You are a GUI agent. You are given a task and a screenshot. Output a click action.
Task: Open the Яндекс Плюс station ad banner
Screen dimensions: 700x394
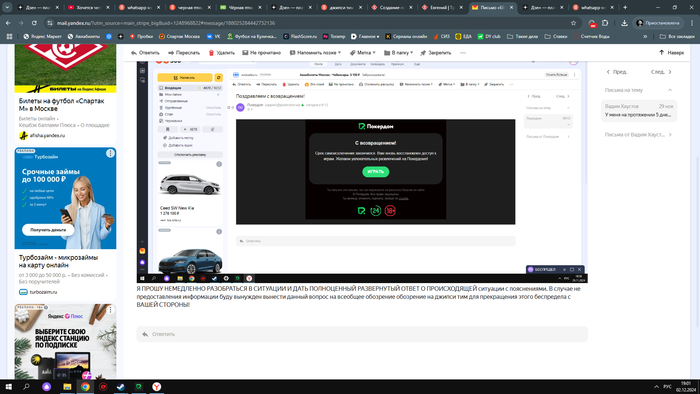(66, 342)
